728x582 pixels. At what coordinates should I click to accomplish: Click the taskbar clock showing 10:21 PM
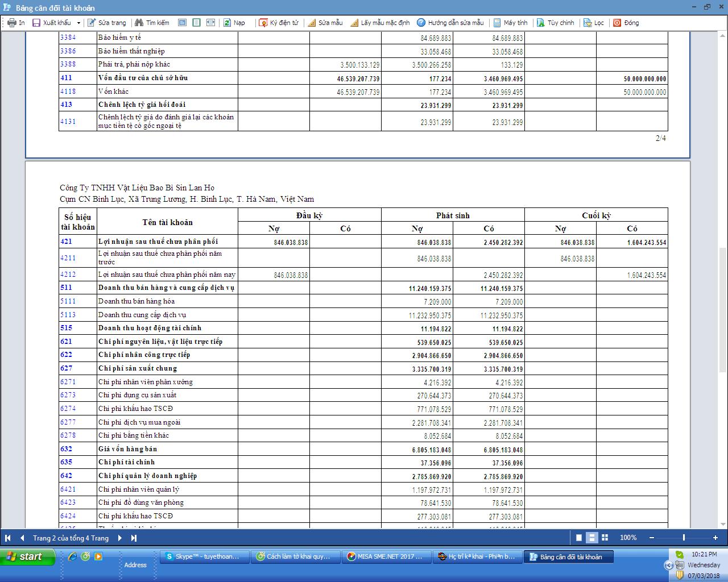[704, 554]
